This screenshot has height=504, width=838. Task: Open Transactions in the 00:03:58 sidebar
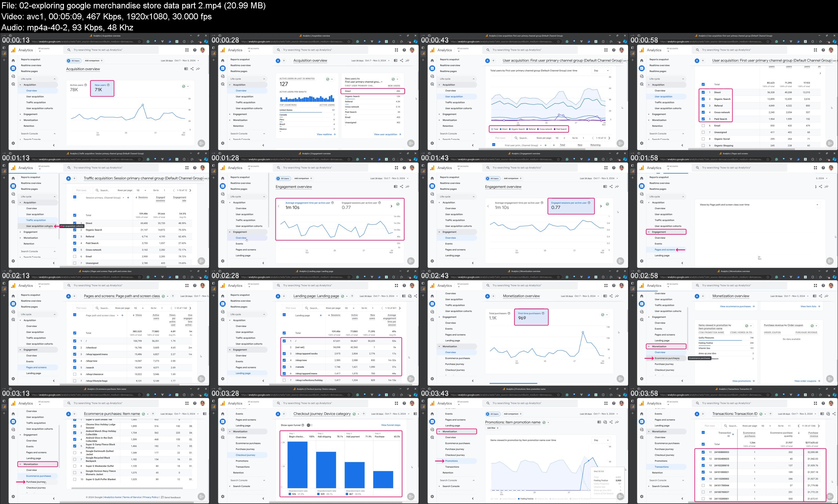pyautogui.click(x=662, y=467)
